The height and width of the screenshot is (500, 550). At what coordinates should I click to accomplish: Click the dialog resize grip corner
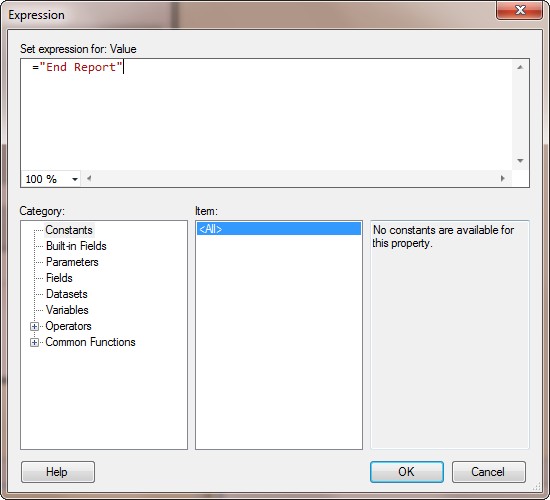537,486
